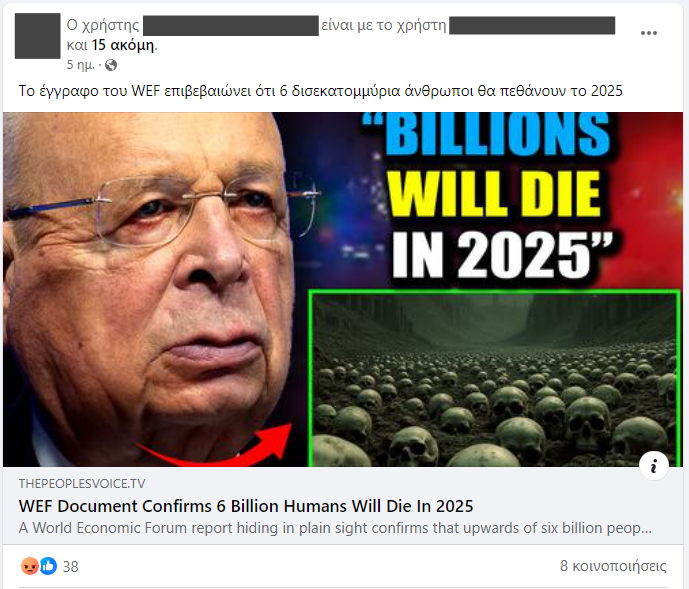The image size is (689, 589).
Task: Click the angry reaction emoji icon
Action: (30, 566)
